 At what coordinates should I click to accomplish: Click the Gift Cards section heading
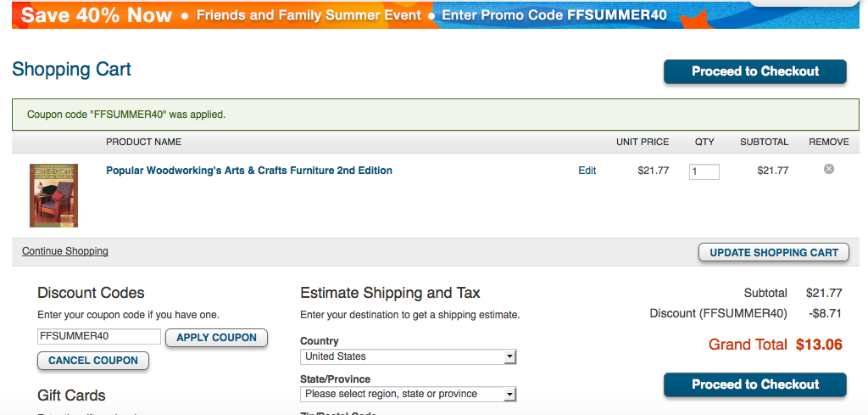pos(71,395)
